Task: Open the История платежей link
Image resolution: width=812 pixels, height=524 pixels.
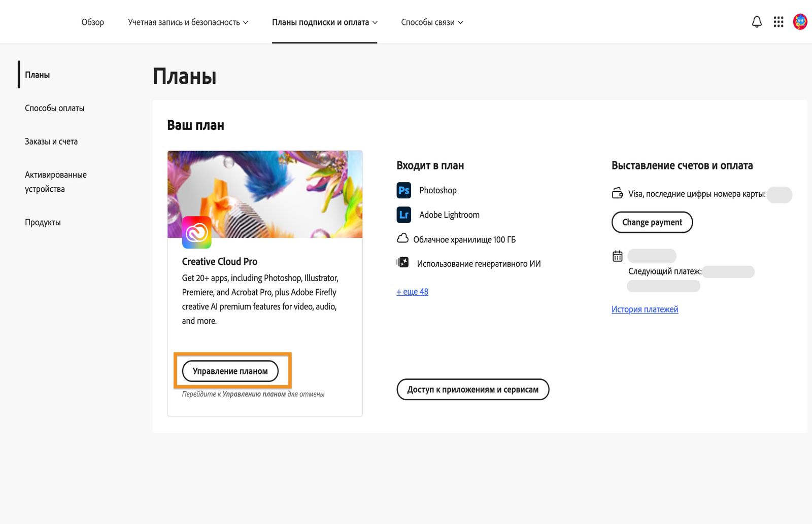Action: [645, 309]
